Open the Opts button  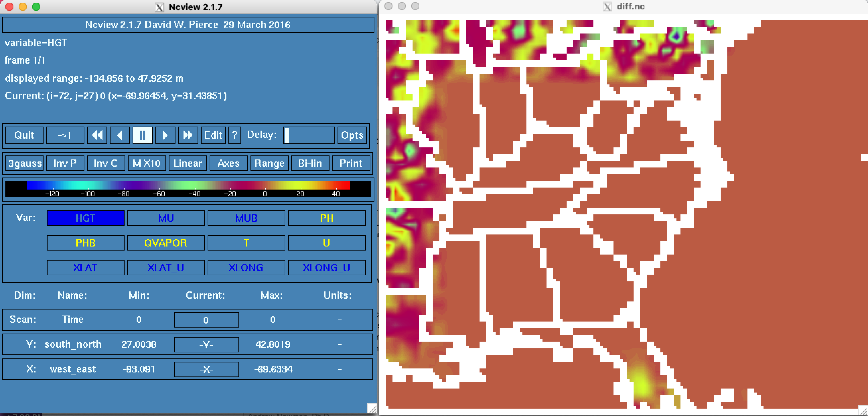[352, 135]
